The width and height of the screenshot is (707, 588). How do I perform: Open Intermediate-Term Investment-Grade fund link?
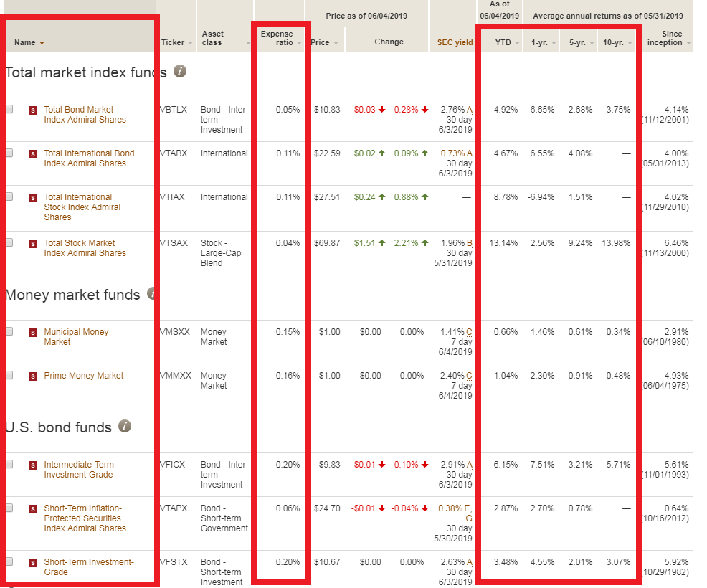[78, 470]
